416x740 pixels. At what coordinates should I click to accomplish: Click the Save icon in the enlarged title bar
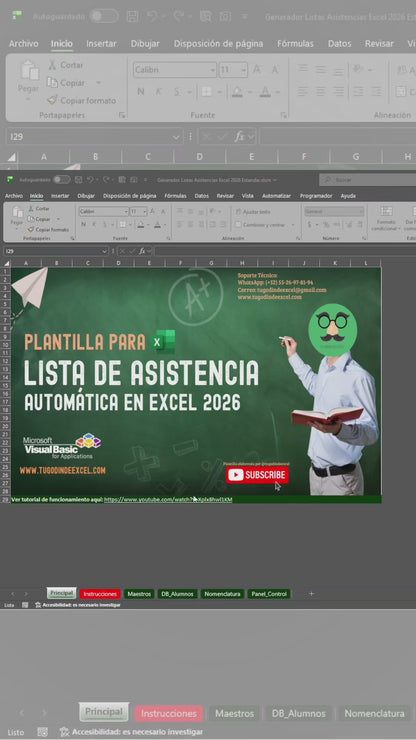[x=133, y=17]
